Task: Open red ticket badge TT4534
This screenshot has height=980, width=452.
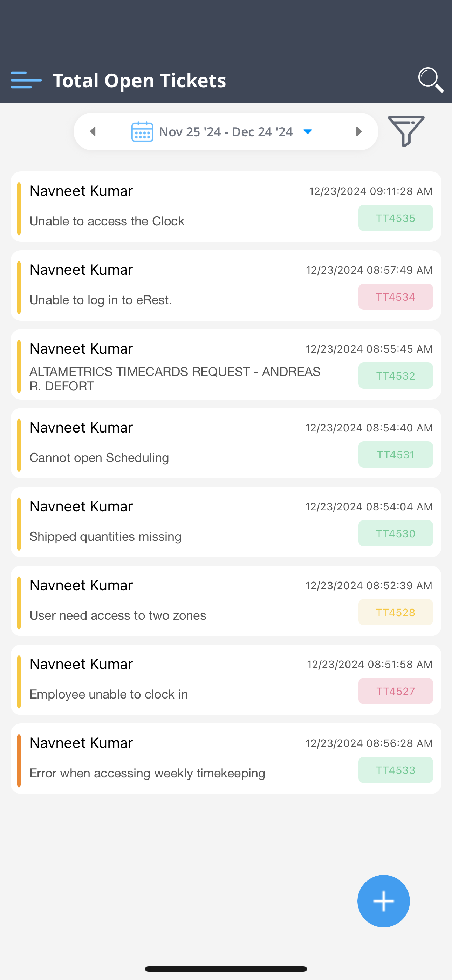Action: tap(395, 297)
